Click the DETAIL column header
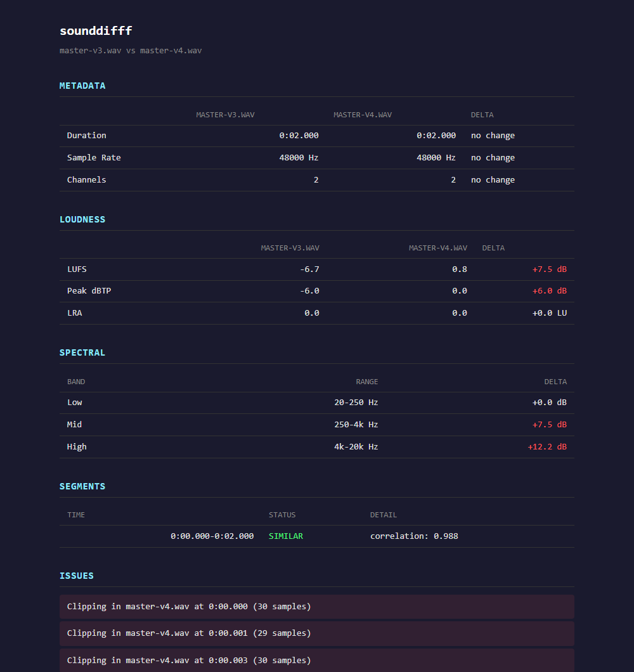 (x=384, y=515)
